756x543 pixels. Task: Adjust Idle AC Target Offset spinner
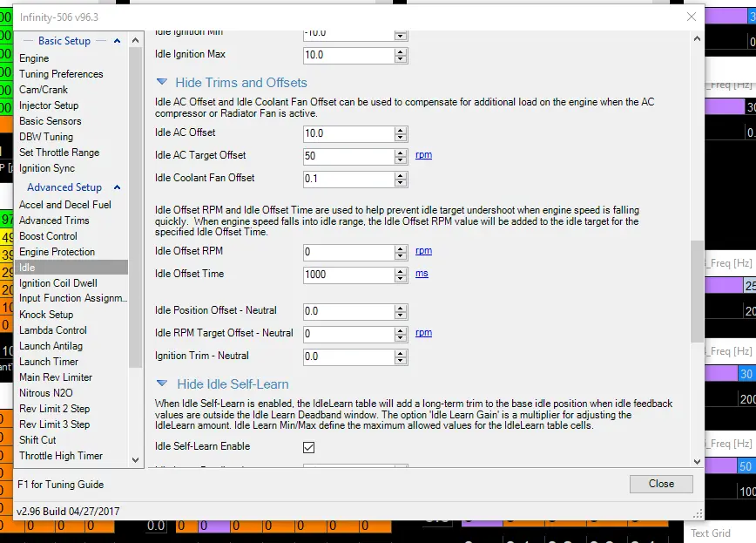point(400,156)
